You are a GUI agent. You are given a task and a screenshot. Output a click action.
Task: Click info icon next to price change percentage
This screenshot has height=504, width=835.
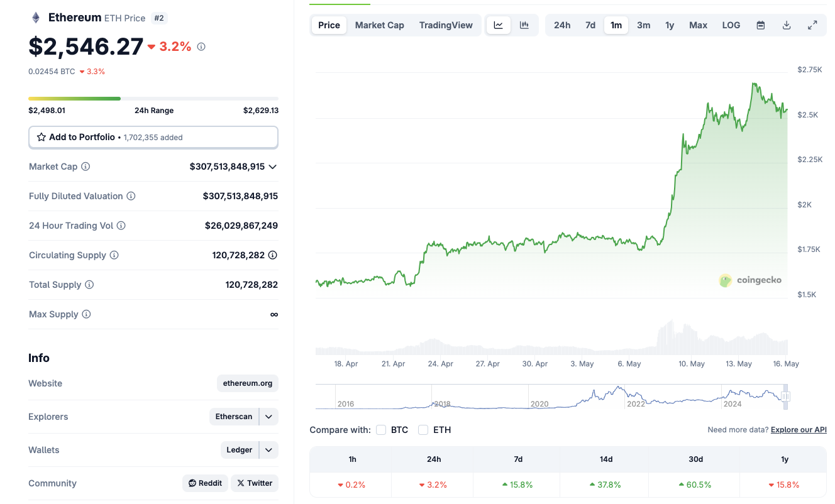click(x=201, y=47)
